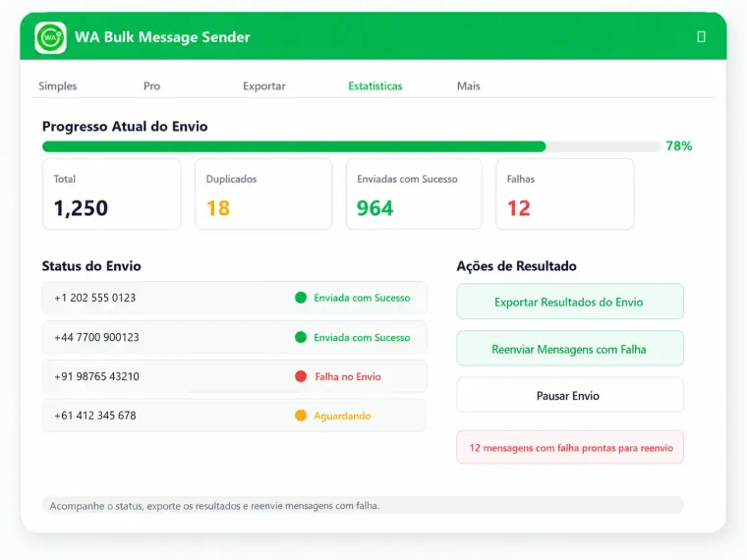Click phone number +61 412 345 678
The image size is (747, 560).
point(94,416)
